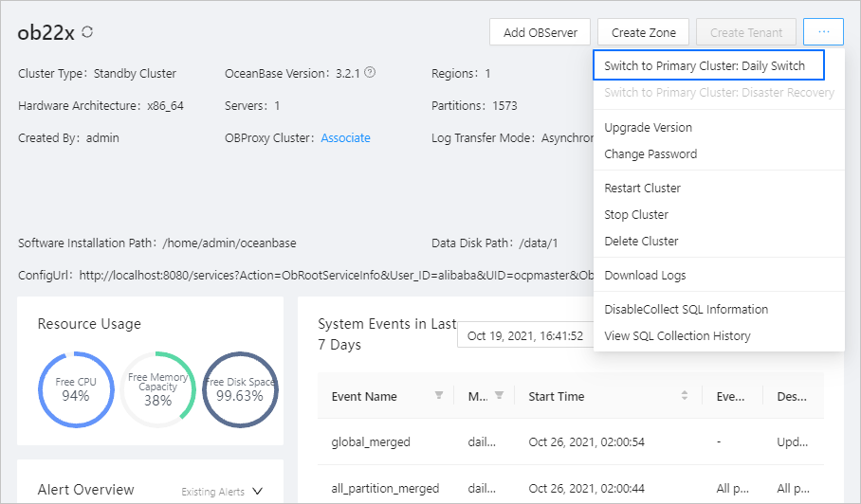The width and height of the screenshot is (861, 504).
Task: Choose Restart Cluster option
Action: 643,189
